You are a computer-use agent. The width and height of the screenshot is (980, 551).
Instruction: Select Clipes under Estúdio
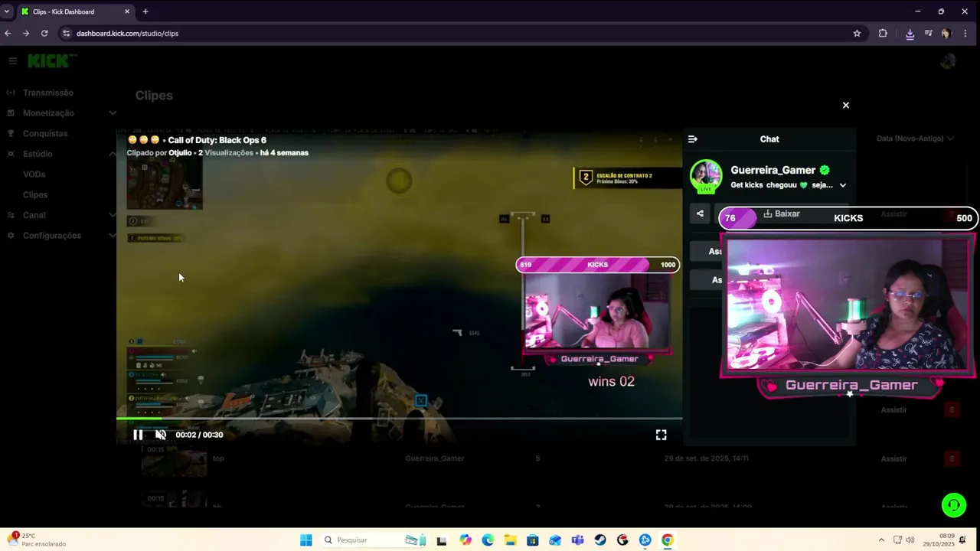[x=35, y=195]
